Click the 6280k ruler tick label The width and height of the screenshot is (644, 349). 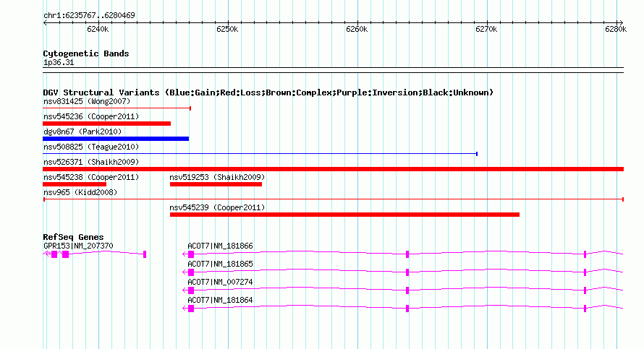[x=616, y=29]
